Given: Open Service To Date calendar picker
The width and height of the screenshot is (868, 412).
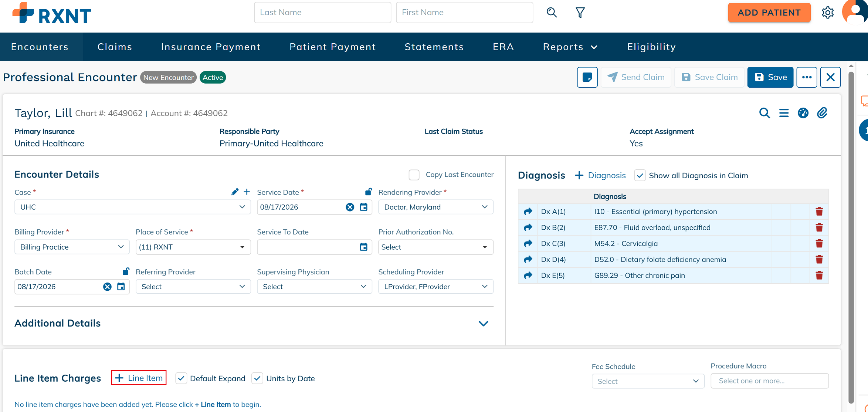Looking at the screenshot, I should click(x=364, y=247).
